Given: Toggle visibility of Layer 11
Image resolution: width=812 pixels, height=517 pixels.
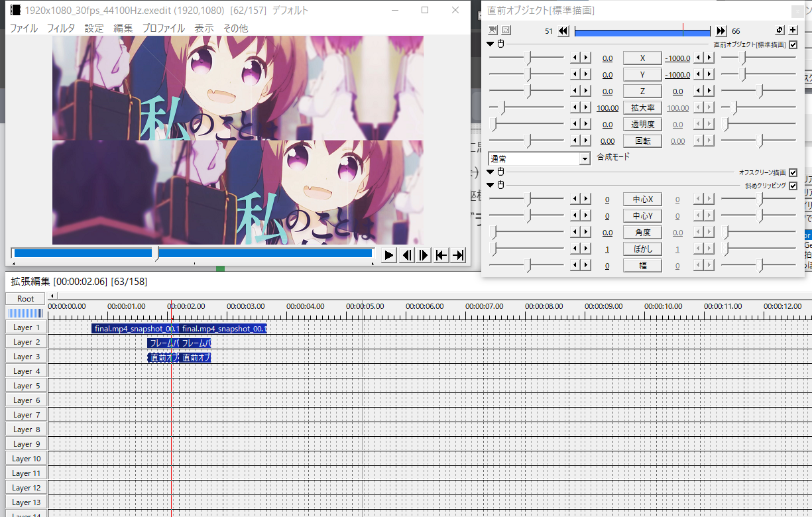Looking at the screenshot, I should pos(26,473).
